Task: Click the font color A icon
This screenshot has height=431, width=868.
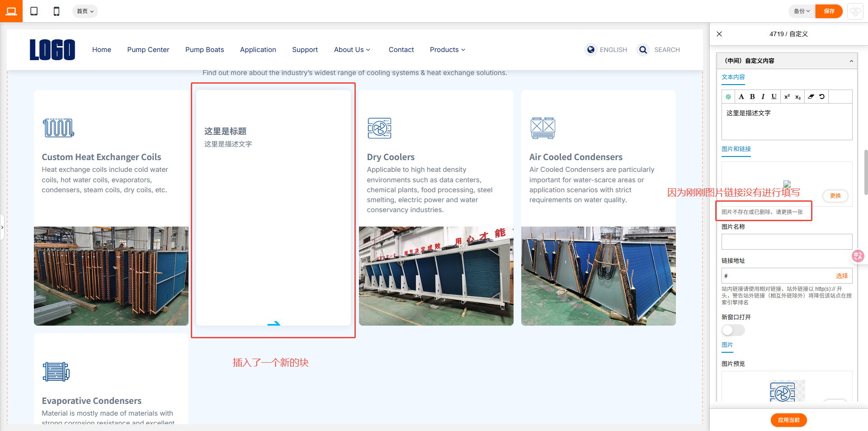Action: click(x=741, y=97)
